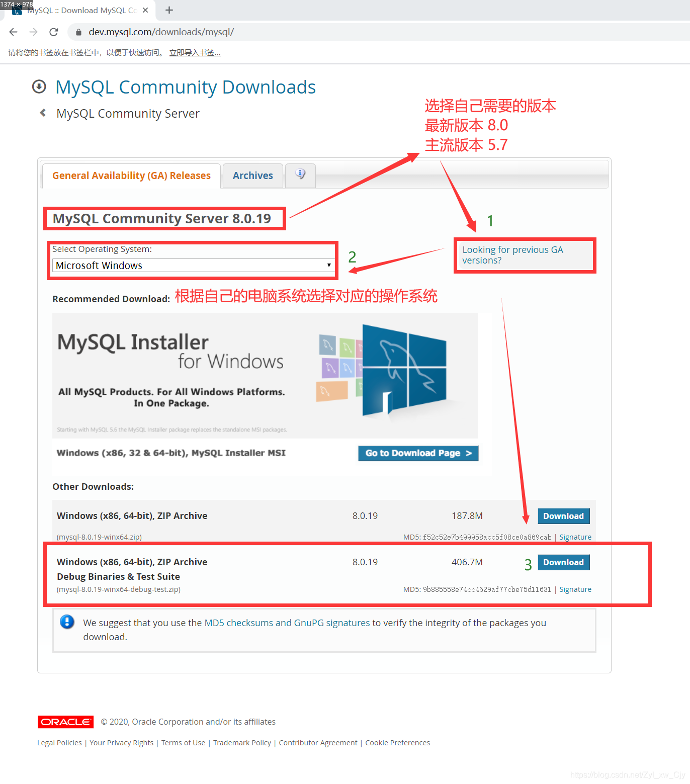The height and width of the screenshot is (784, 690).
Task: Open Terms of Use footer link
Action: click(x=183, y=743)
